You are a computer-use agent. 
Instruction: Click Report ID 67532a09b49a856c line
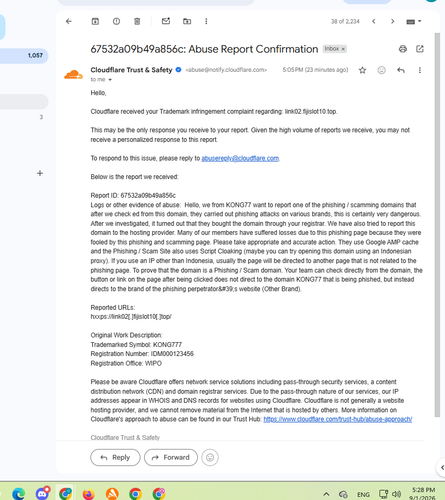[x=133, y=195]
